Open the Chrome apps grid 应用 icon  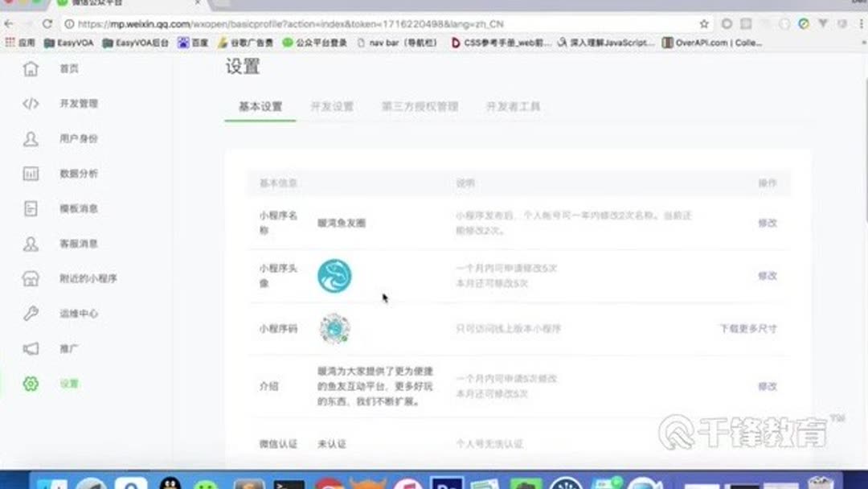click(10, 42)
